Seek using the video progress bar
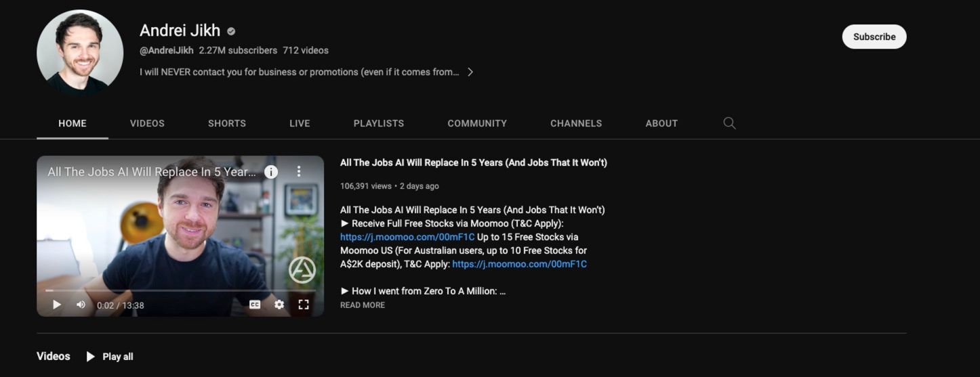The height and width of the screenshot is (377, 980). [x=180, y=290]
